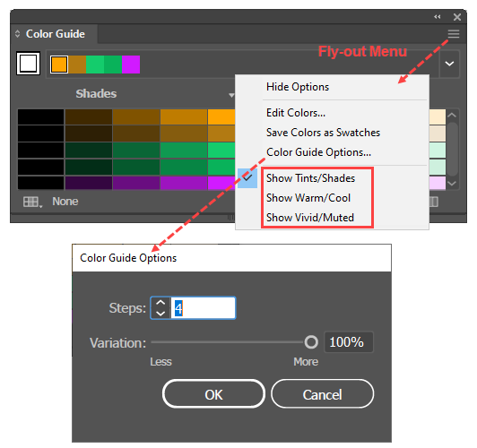Set base color using white square swatch

(29, 64)
